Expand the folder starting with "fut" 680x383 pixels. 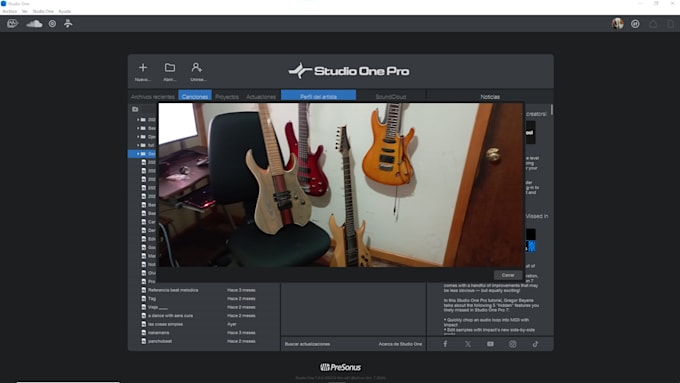(138, 145)
